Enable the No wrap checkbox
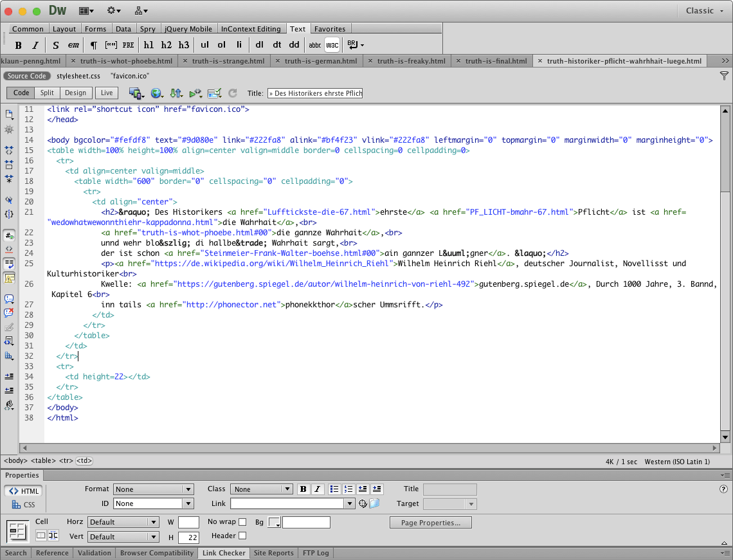Viewport: 733px width, 560px height. [x=242, y=522]
